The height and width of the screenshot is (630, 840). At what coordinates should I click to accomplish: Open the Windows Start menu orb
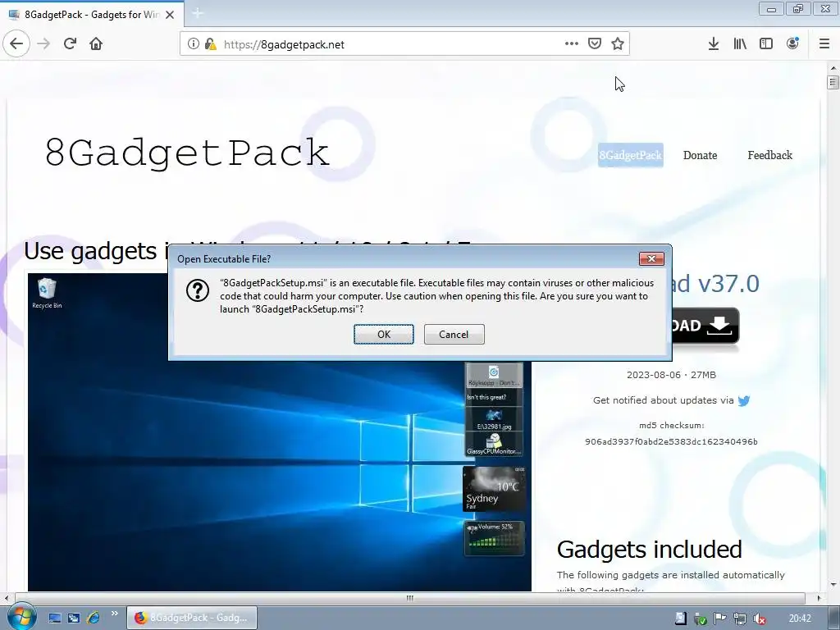[x=21, y=617]
